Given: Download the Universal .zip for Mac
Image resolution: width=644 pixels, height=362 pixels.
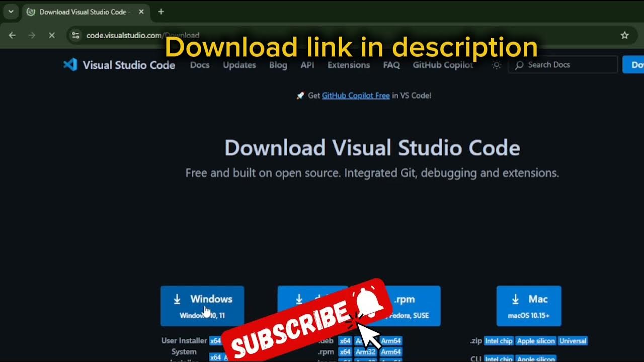Looking at the screenshot, I should [573, 341].
